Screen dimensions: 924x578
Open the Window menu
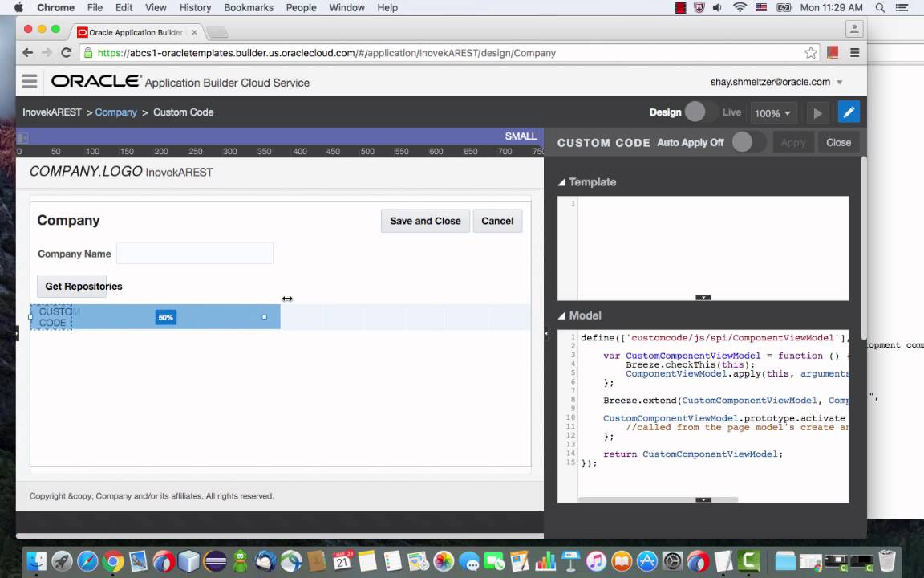(346, 8)
